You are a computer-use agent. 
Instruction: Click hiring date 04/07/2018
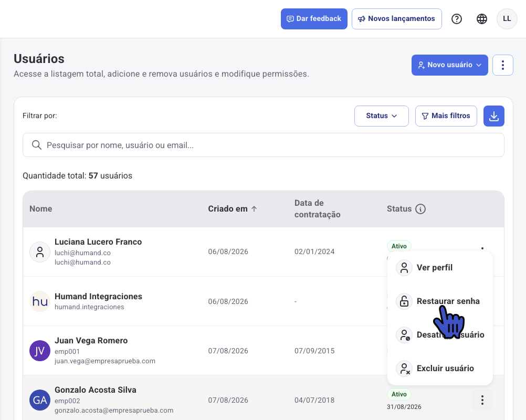(x=314, y=400)
